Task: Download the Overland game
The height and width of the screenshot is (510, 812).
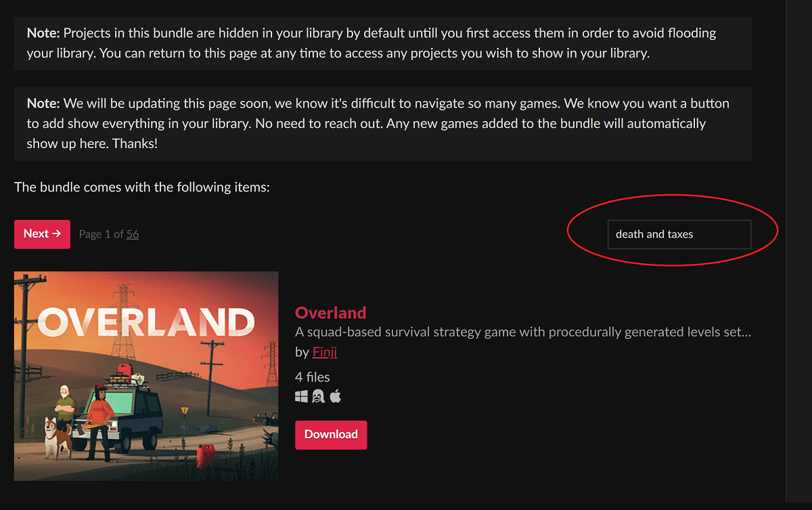Action: [x=331, y=435]
